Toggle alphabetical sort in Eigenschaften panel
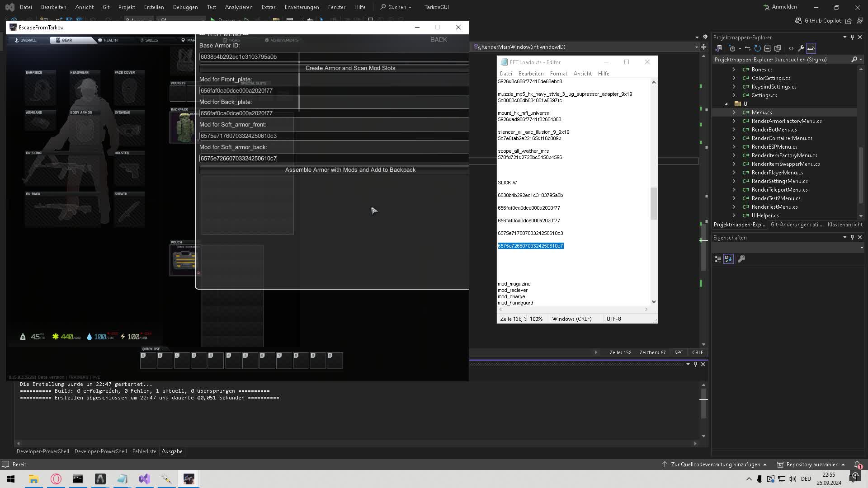 [x=728, y=259]
